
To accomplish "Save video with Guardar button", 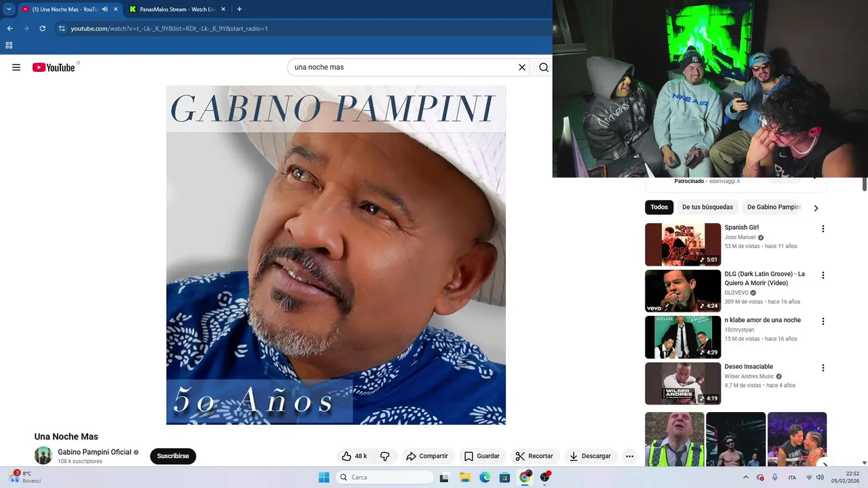I will tap(481, 456).
